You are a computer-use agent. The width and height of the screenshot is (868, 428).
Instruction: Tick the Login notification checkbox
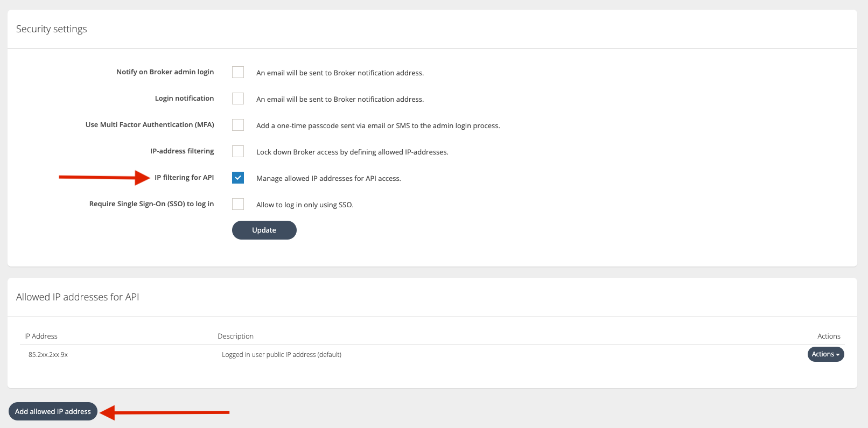coord(238,99)
